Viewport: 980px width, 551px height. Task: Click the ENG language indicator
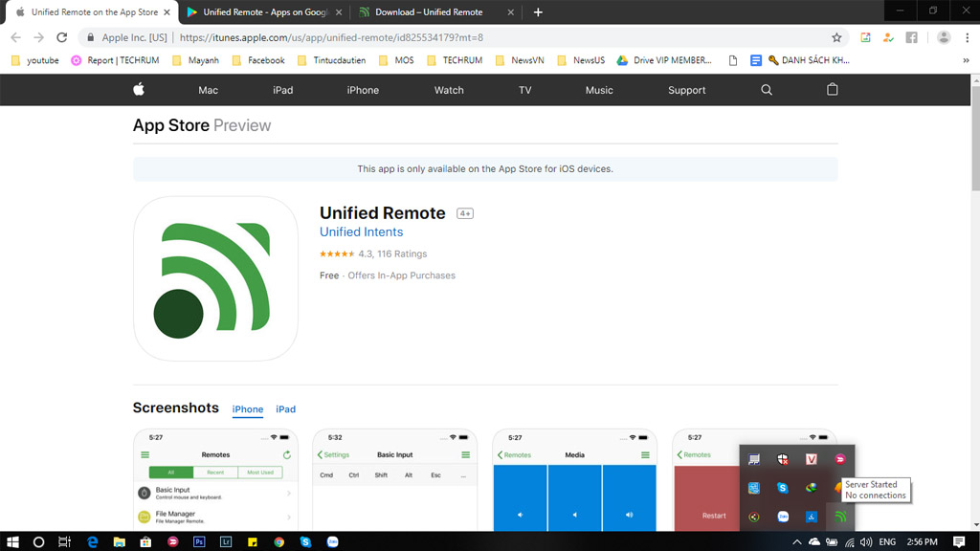tap(887, 541)
